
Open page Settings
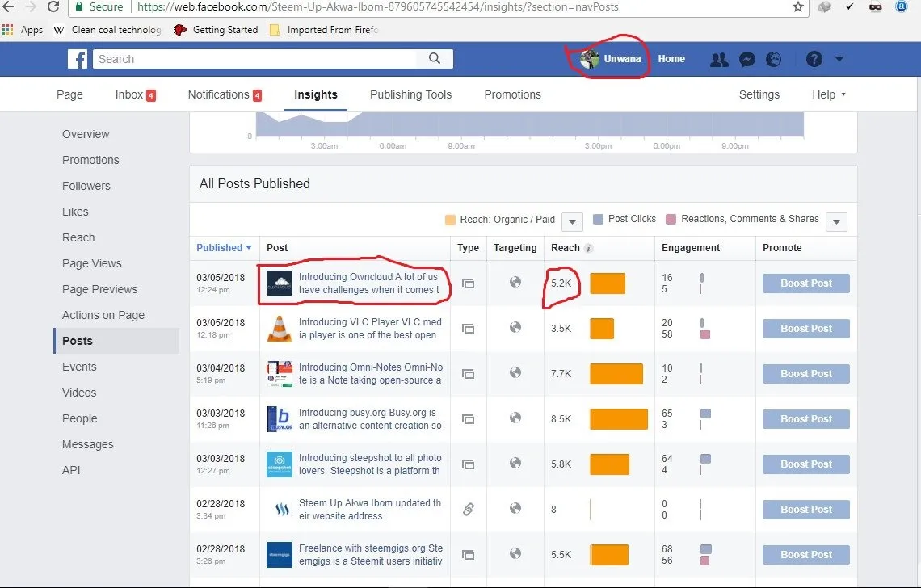(759, 94)
